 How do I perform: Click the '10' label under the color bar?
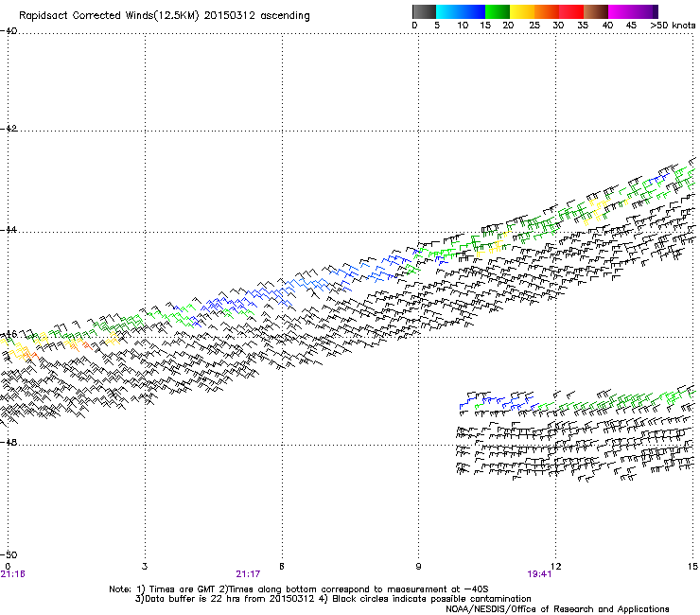tap(463, 26)
